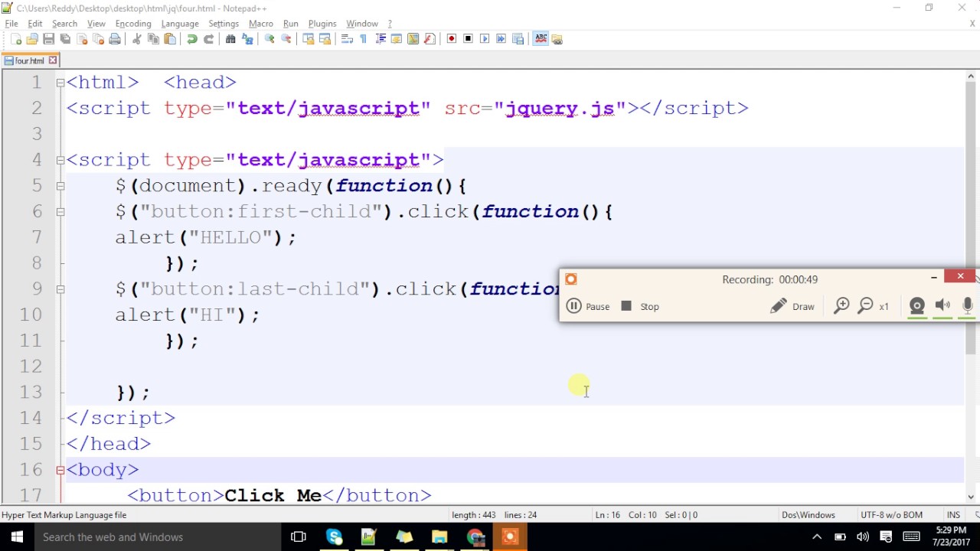The image size is (980, 551).
Task: Open Find with the binoculars icon
Action: 230,39
